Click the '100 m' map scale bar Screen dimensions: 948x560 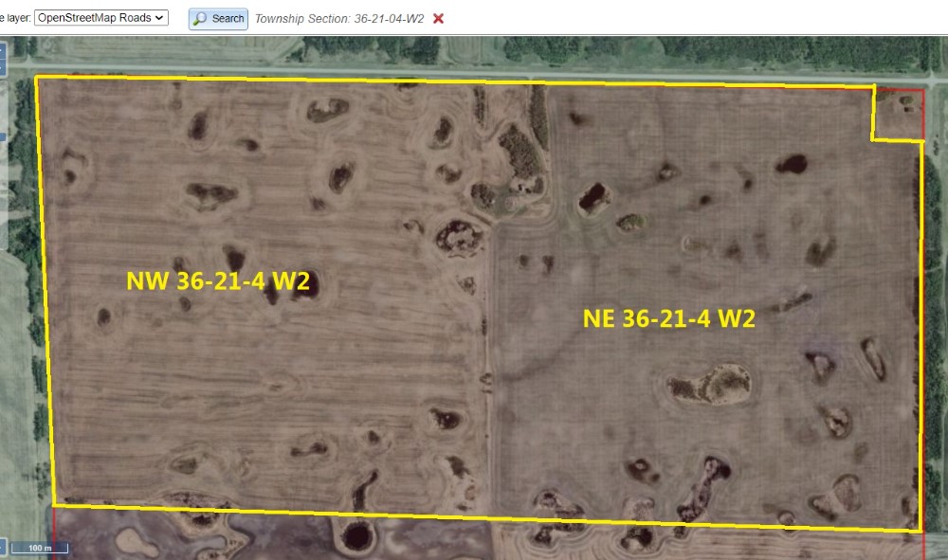[40, 549]
